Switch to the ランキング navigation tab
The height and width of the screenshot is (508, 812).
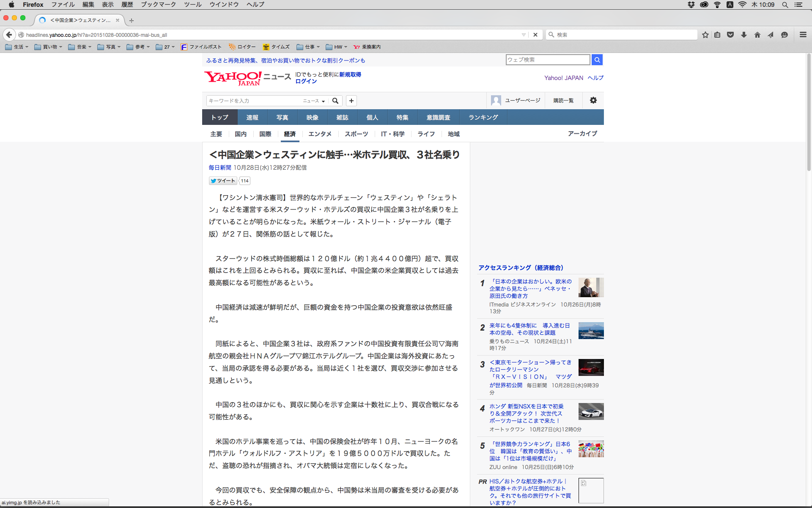point(483,117)
